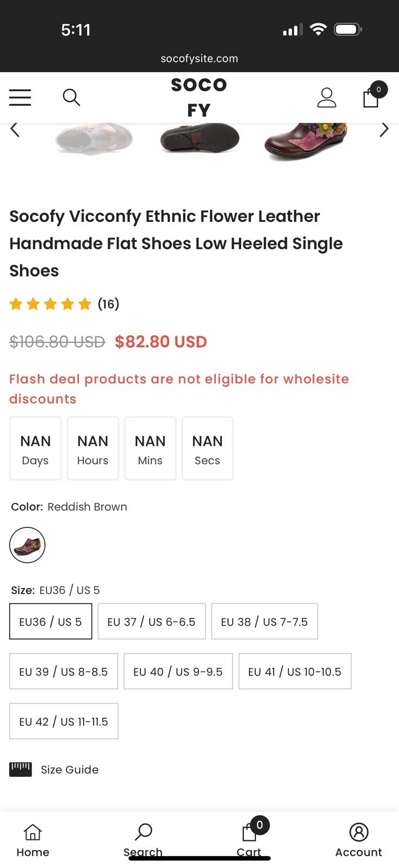399x868 pixels.
Task: Show previous product thumbnails with left chevron
Action: (15, 130)
